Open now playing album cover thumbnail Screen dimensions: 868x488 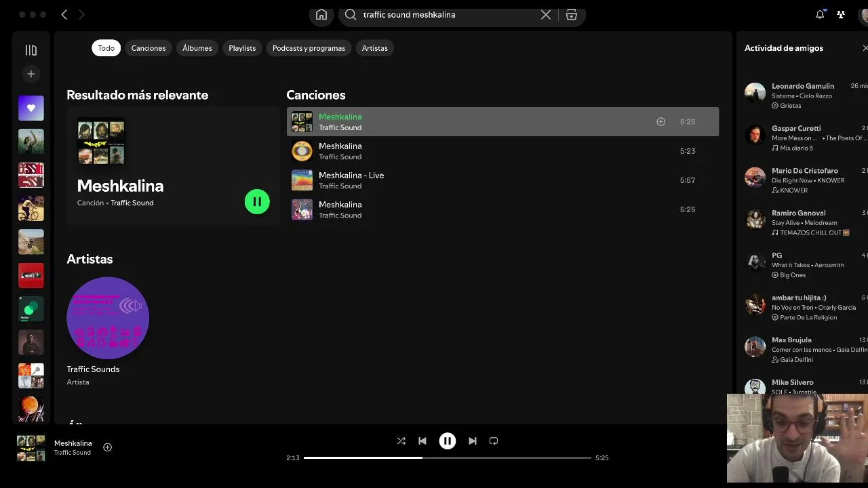point(31,448)
